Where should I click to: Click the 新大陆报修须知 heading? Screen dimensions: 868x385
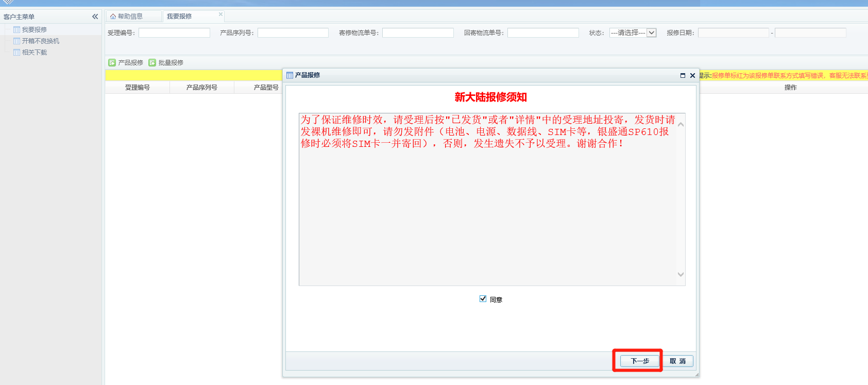[490, 97]
